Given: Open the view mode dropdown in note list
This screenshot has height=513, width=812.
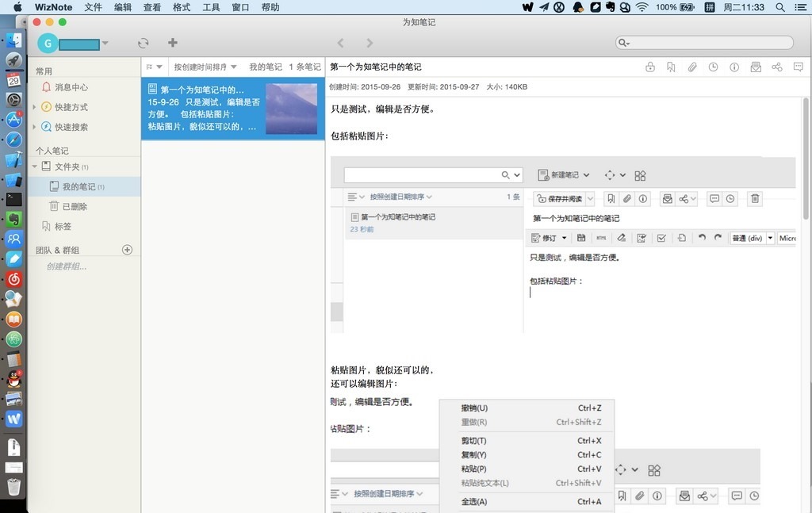Looking at the screenshot, I should [155, 67].
